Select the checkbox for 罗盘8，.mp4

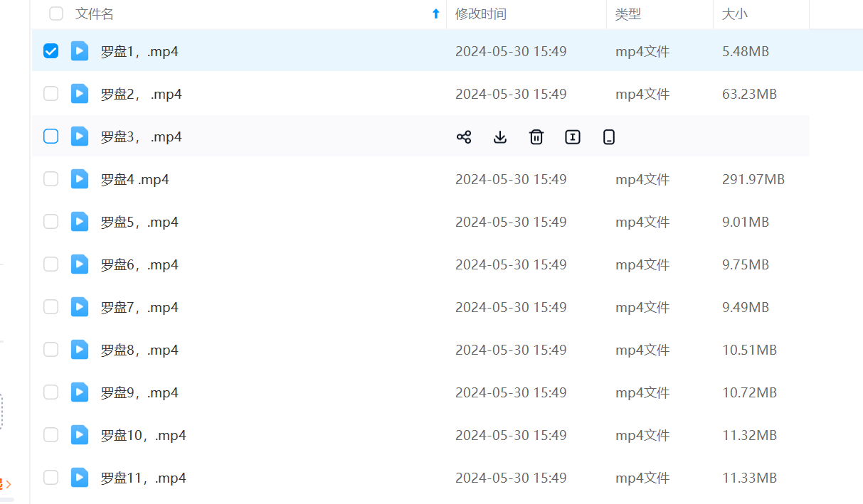pyautogui.click(x=51, y=350)
